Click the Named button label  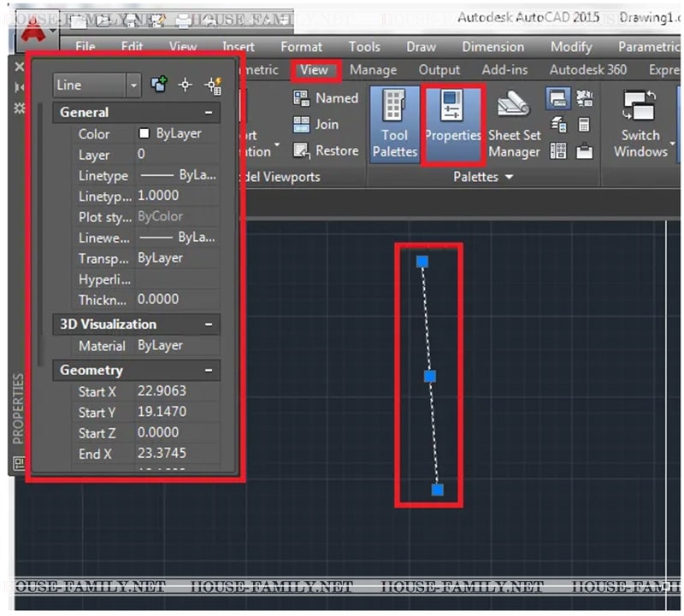coord(337,98)
